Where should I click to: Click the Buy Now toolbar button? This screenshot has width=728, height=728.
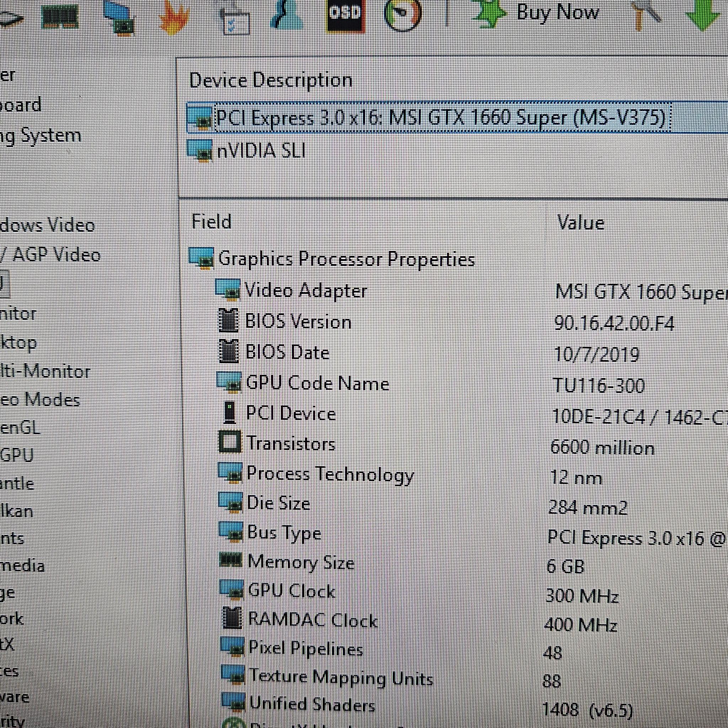(x=557, y=12)
